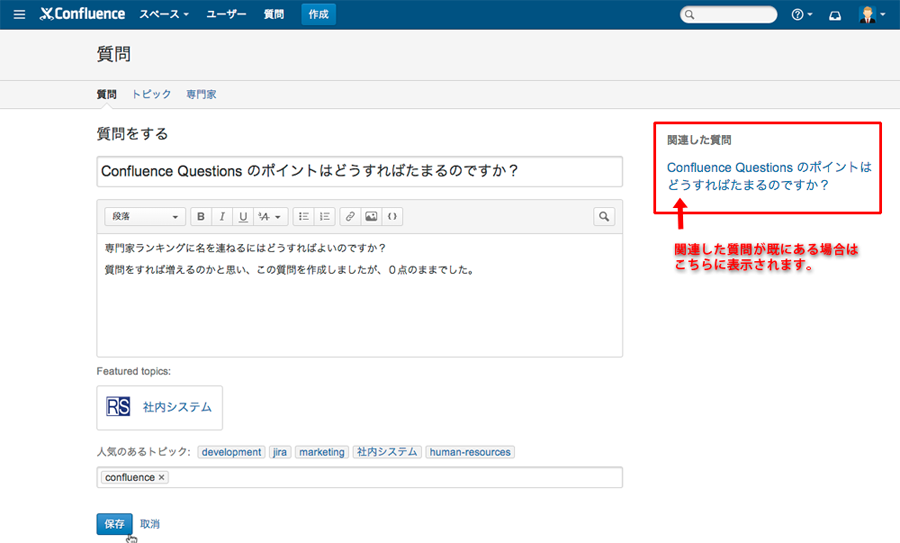Open the 段落 paragraph style dropdown

[145, 216]
